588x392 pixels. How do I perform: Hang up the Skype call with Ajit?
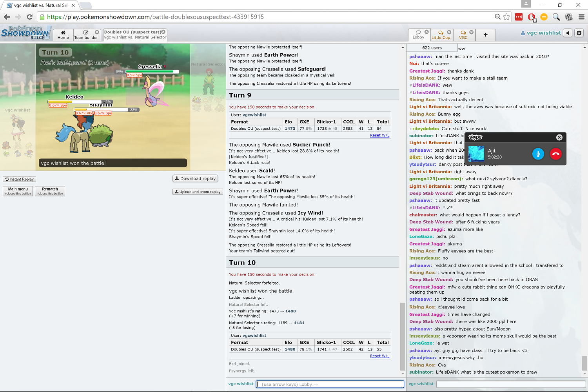point(555,154)
